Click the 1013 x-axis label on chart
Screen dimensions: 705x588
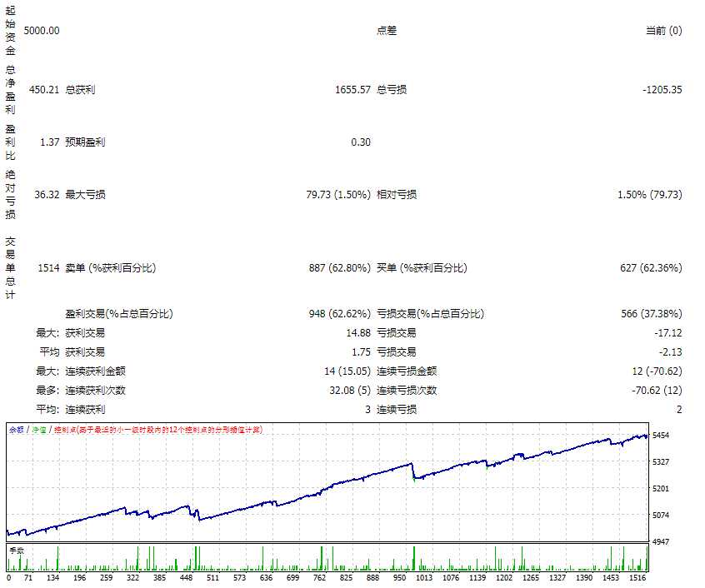pos(424,577)
